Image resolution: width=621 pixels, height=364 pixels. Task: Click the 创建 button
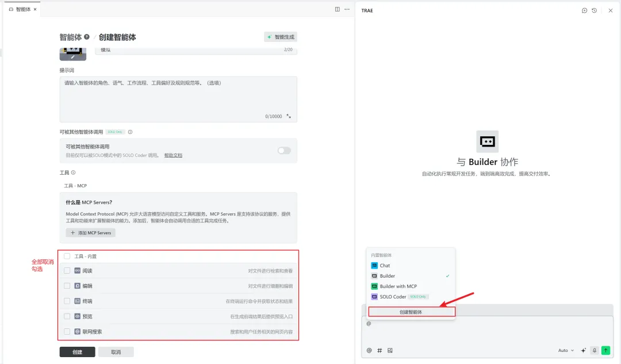click(x=77, y=352)
